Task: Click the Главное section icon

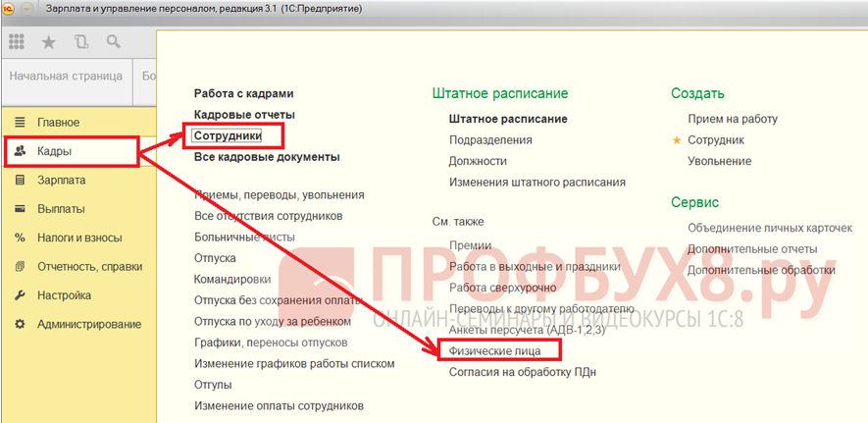Action: point(20,123)
